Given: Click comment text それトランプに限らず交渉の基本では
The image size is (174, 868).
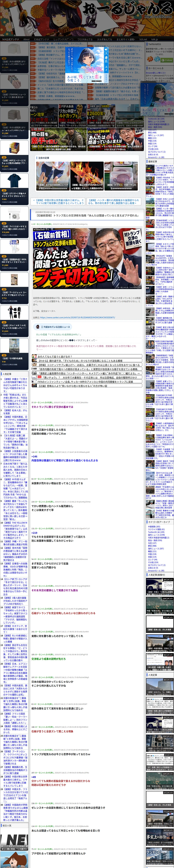Looking at the screenshot, I should point(52,407).
